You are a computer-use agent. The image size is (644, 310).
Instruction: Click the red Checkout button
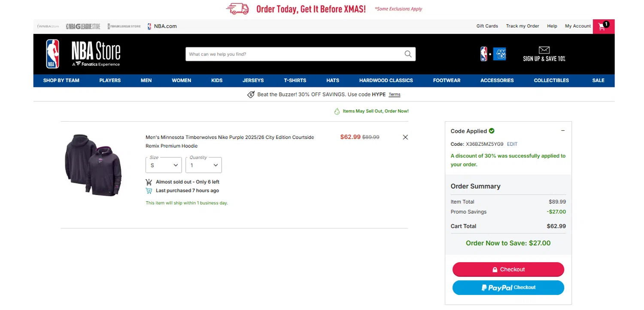[x=508, y=269]
